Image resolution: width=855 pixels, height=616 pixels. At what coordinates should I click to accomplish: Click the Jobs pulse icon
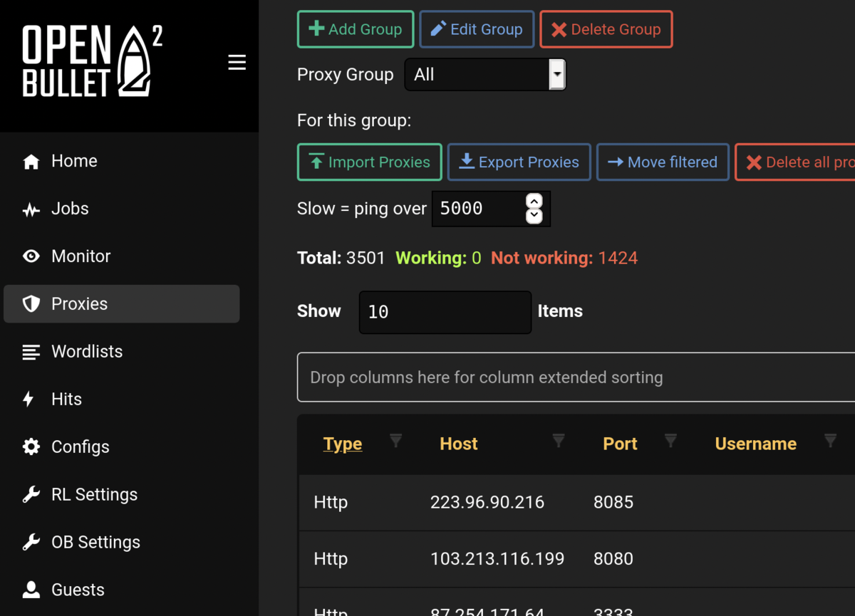pos(31,209)
